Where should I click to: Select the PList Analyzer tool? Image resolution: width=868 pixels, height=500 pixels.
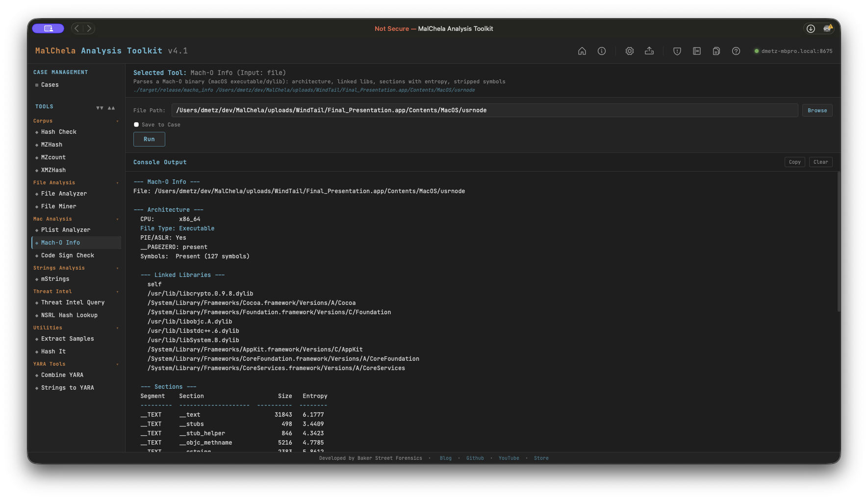pyautogui.click(x=76, y=230)
